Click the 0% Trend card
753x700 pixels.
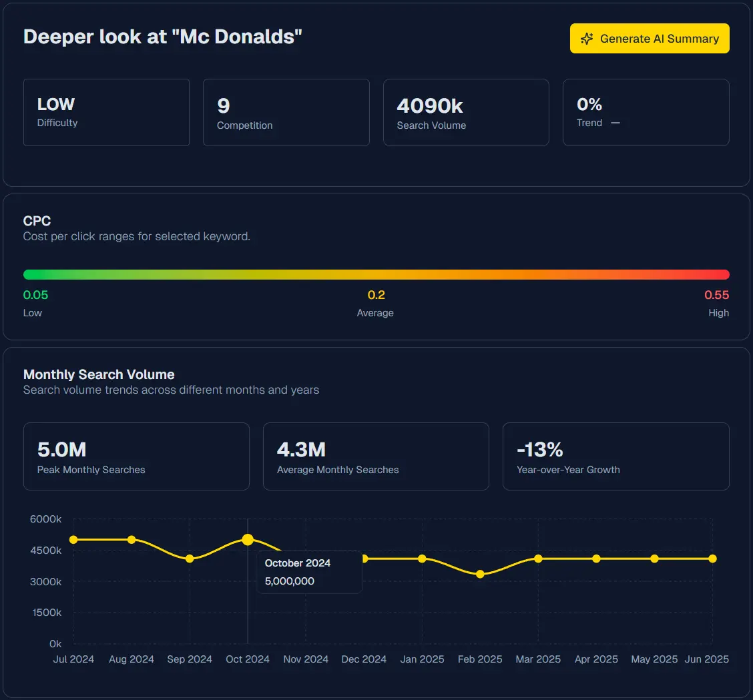(x=646, y=112)
